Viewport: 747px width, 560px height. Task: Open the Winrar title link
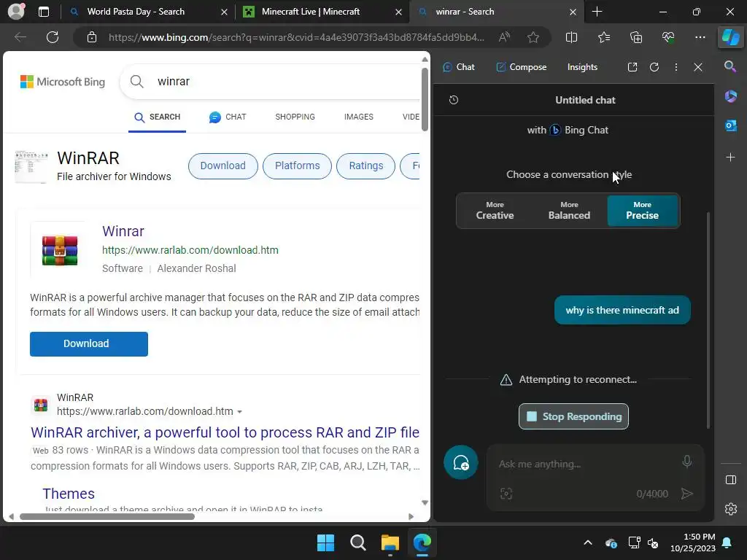(x=123, y=231)
